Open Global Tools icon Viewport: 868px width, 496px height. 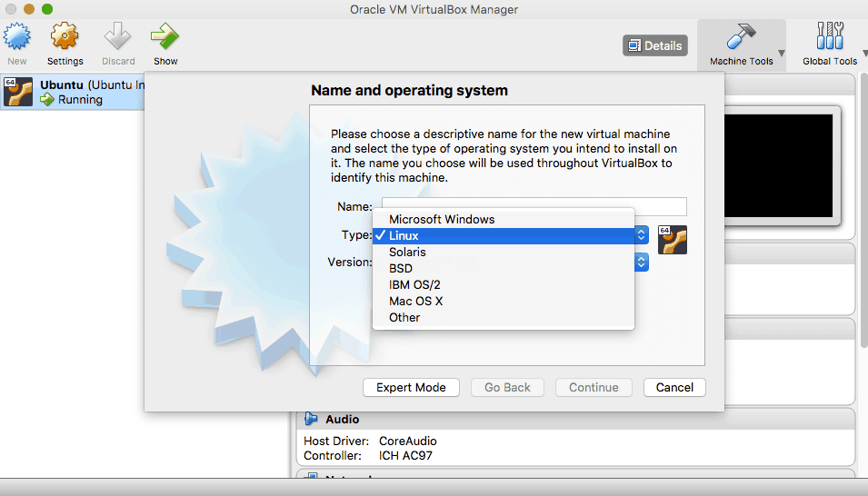(x=830, y=36)
